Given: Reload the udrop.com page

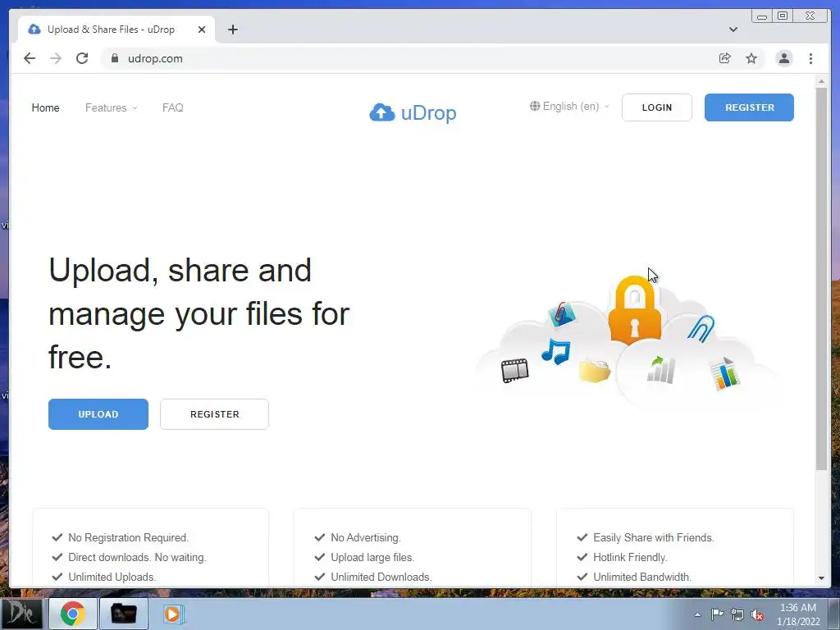Looking at the screenshot, I should (82, 58).
